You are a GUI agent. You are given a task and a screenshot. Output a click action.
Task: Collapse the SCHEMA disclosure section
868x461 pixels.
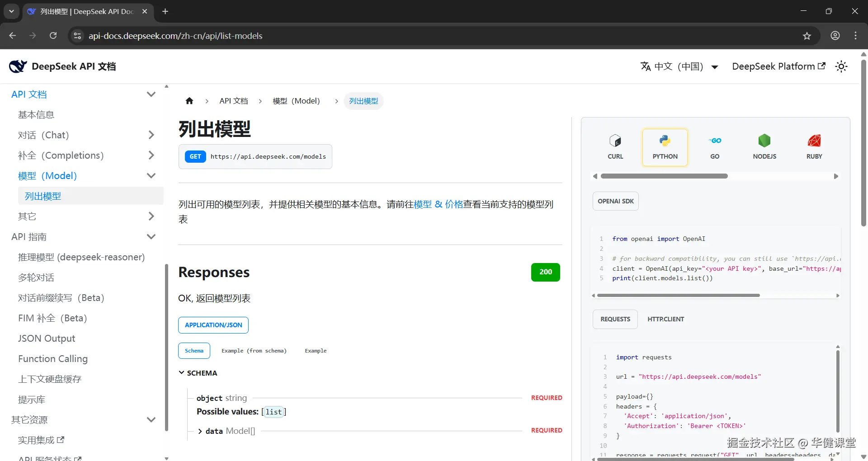(x=198, y=373)
